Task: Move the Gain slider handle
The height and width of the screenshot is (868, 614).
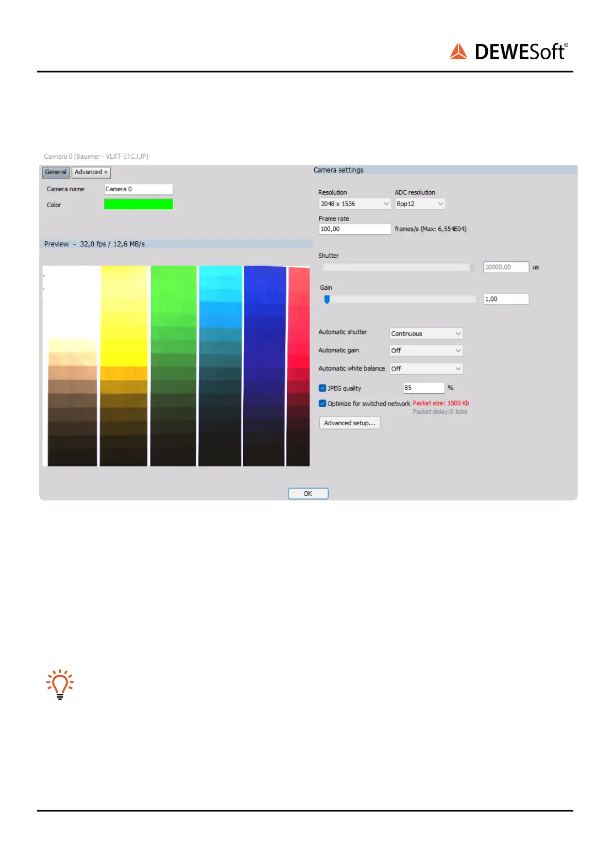Action: coord(327,299)
